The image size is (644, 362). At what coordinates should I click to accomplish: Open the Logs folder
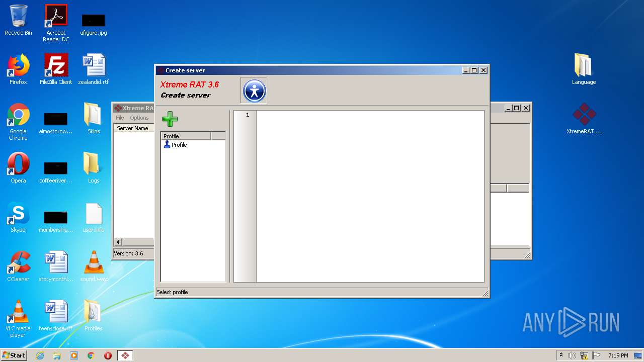click(x=94, y=168)
